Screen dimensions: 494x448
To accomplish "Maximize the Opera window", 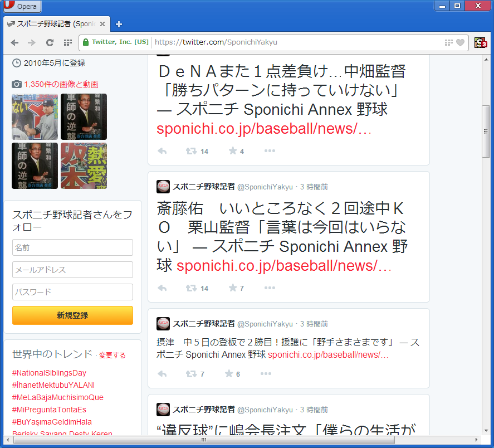I will tap(457, 6).
